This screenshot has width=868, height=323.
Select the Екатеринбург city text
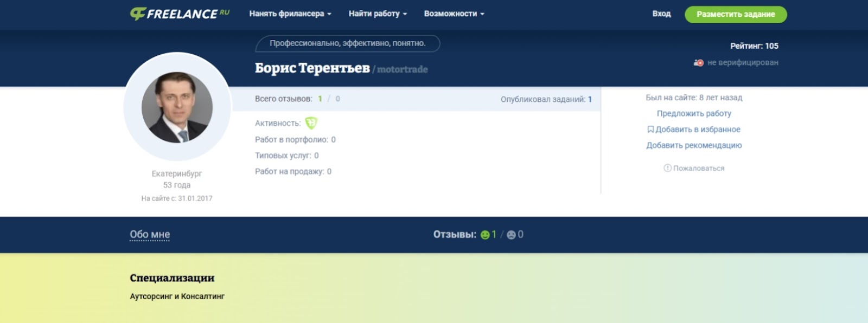point(177,173)
